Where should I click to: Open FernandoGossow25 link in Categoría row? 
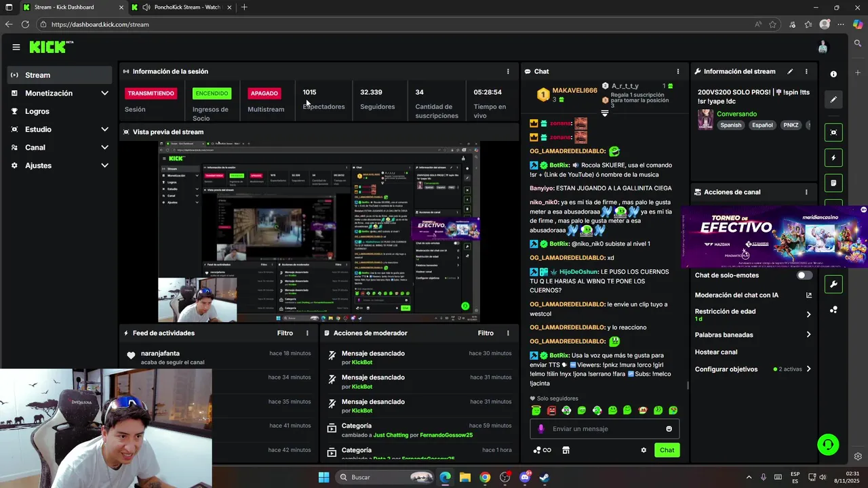pos(446,435)
